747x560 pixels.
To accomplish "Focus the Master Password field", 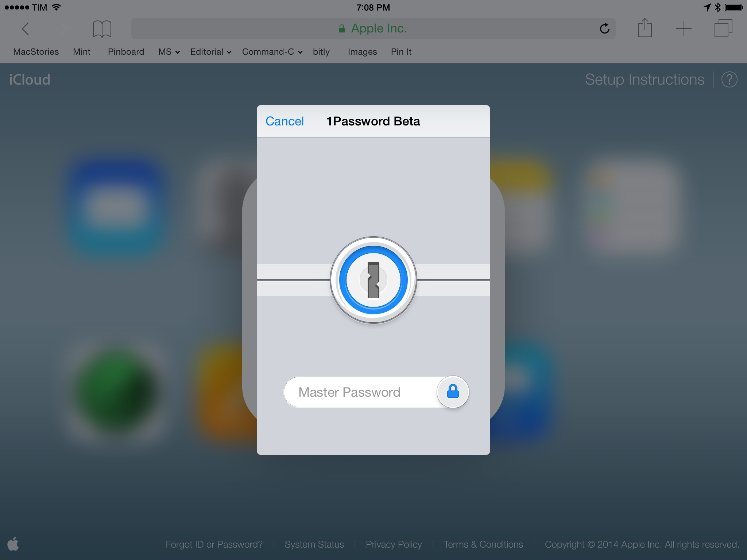I will click(x=361, y=392).
